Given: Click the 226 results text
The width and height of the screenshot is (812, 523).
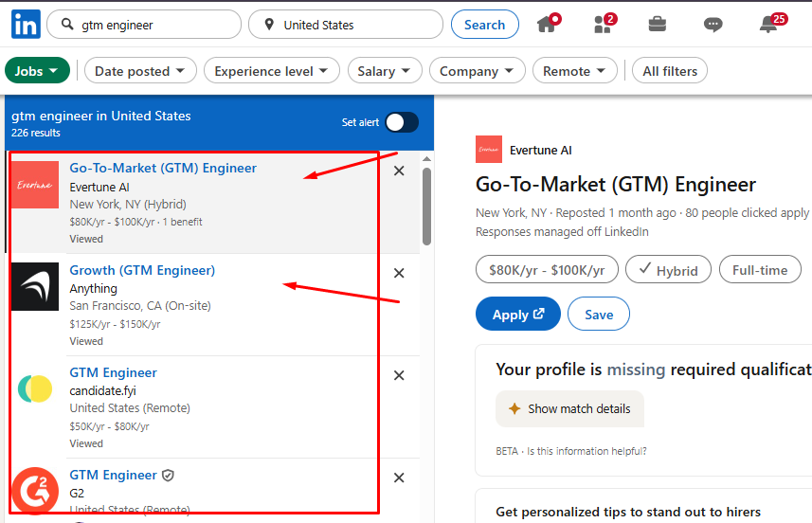Looking at the screenshot, I should 36,133.
